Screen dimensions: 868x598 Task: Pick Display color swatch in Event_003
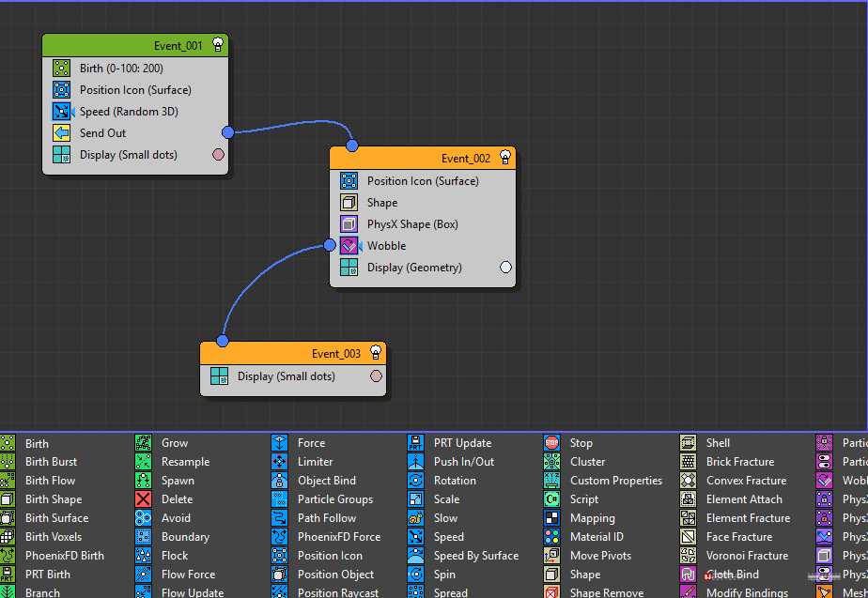click(376, 376)
